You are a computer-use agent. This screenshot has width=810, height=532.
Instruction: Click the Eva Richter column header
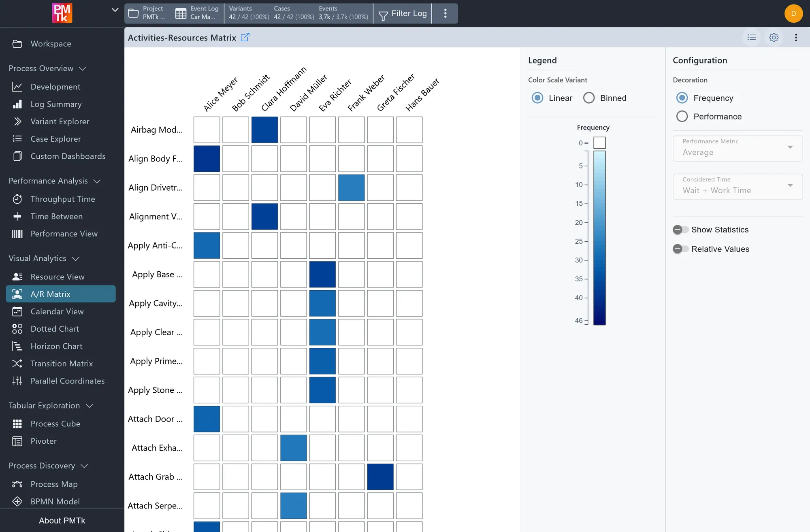(x=335, y=95)
